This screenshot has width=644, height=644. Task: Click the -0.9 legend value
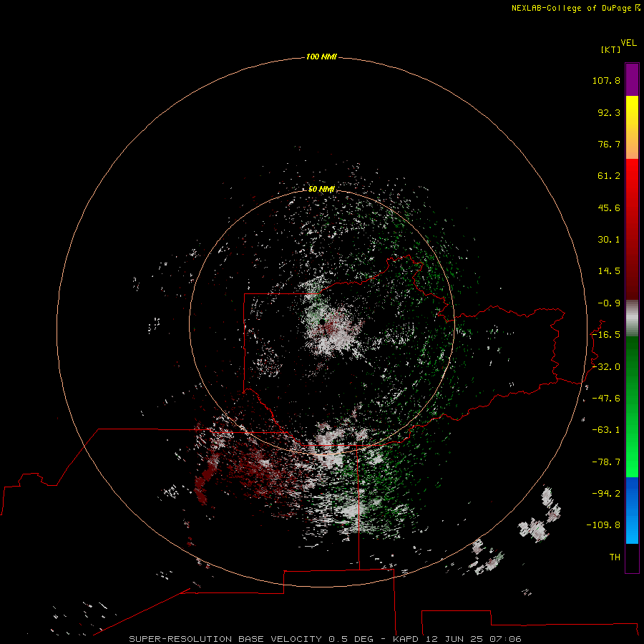[x=609, y=303]
